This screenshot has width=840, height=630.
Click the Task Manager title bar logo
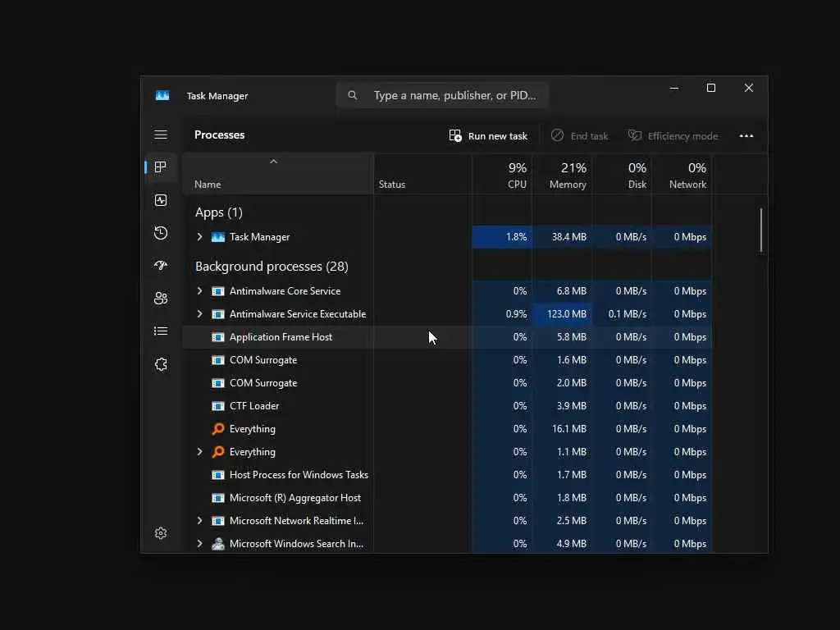[162, 95]
